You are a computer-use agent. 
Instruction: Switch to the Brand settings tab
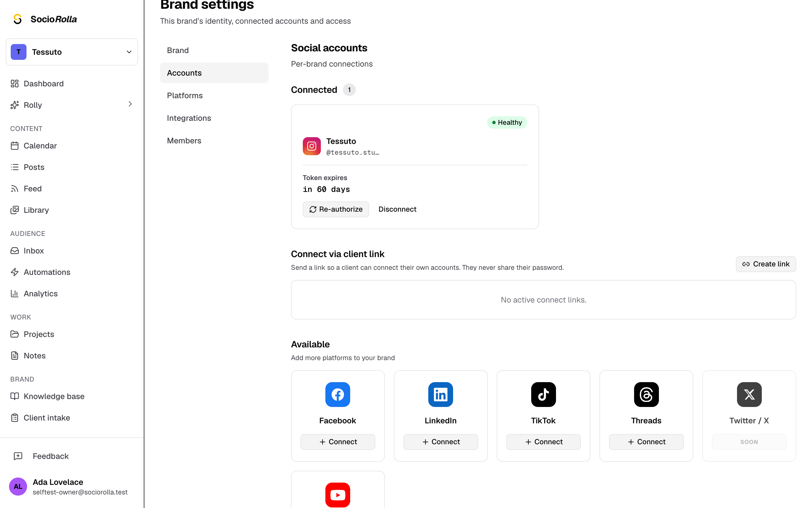tap(214, 51)
